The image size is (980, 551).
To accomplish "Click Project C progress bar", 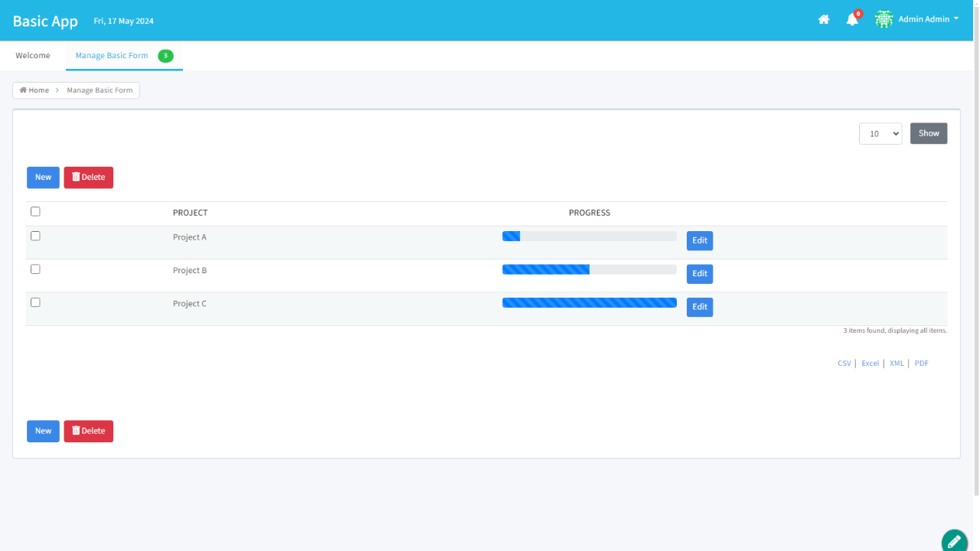I will (590, 302).
